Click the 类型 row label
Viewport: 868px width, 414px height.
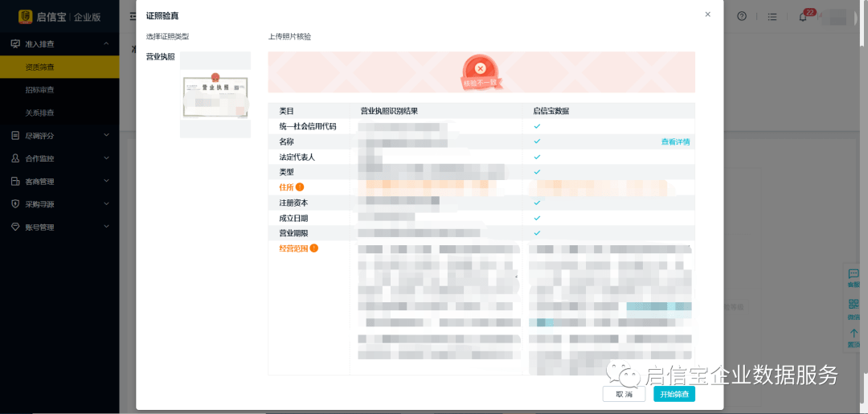tap(286, 172)
